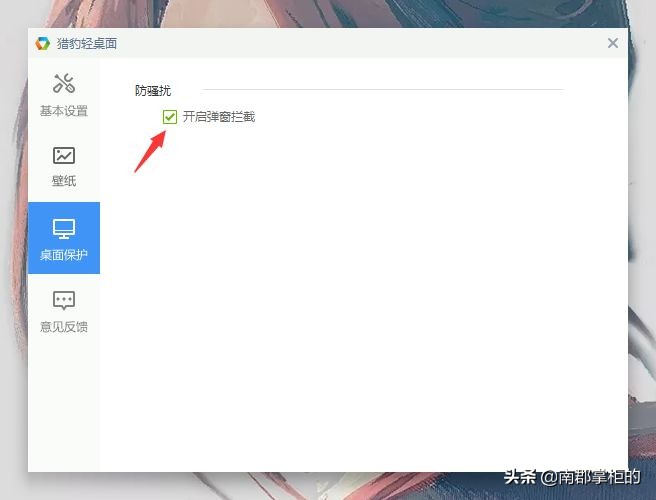Open the 意见反馈 chat bubble icon

(64, 300)
